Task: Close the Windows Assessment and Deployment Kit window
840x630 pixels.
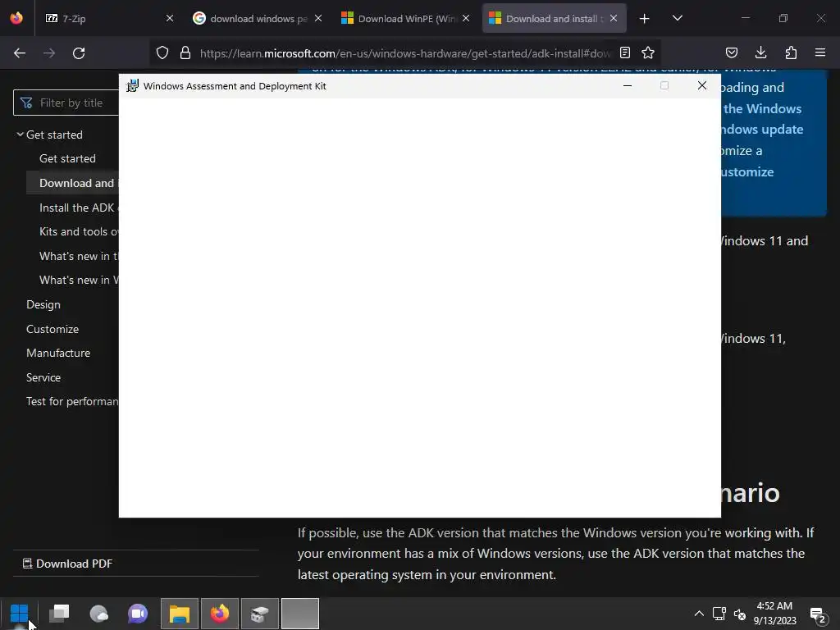Action: (x=702, y=85)
